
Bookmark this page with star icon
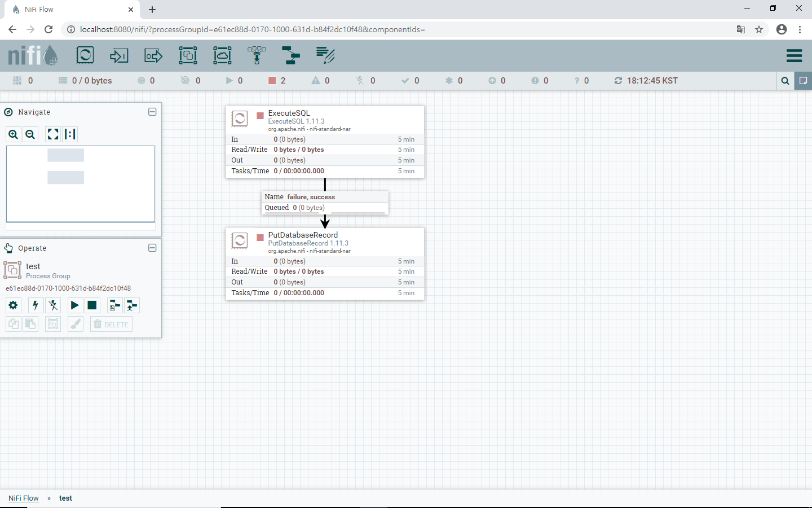pos(759,29)
